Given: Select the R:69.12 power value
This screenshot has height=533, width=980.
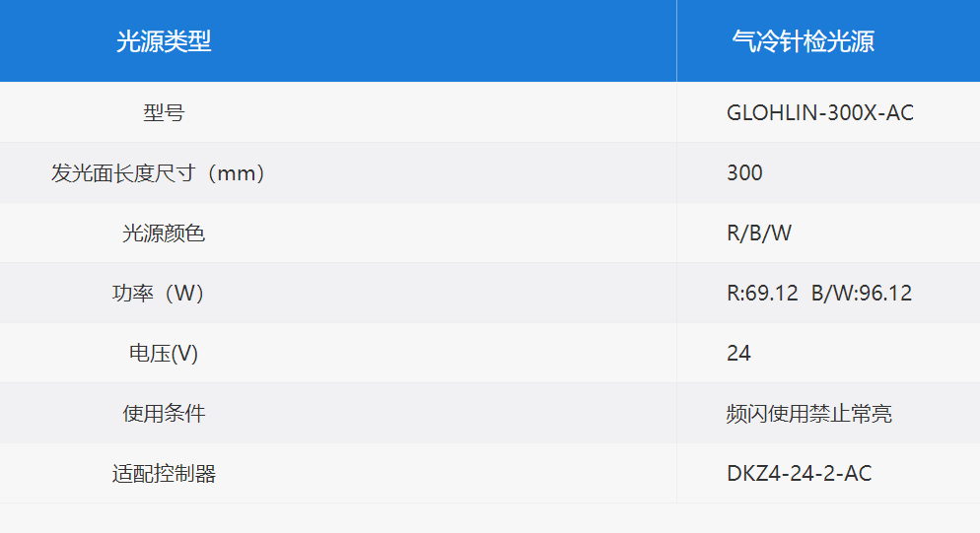Looking at the screenshot, I should tap(762, 293).
